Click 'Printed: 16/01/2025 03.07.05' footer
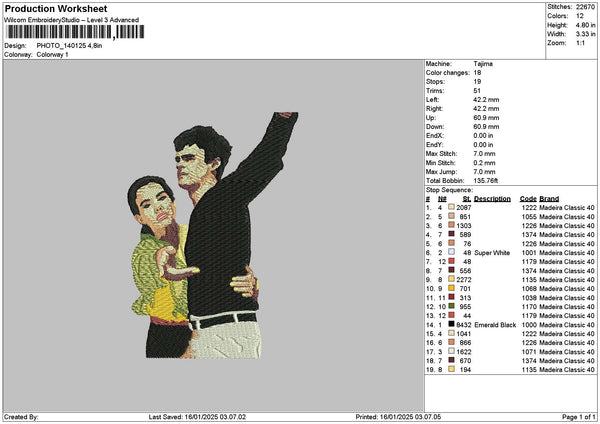 [x=398, y=417]
